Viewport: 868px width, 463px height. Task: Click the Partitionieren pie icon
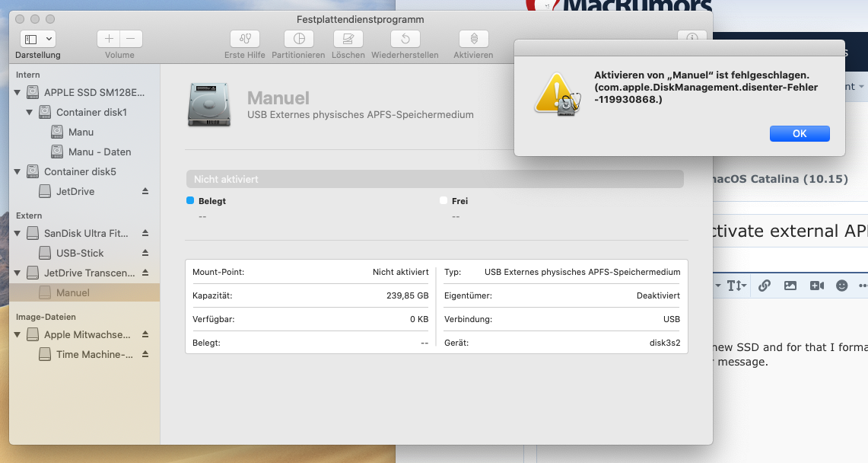(299, 39)
